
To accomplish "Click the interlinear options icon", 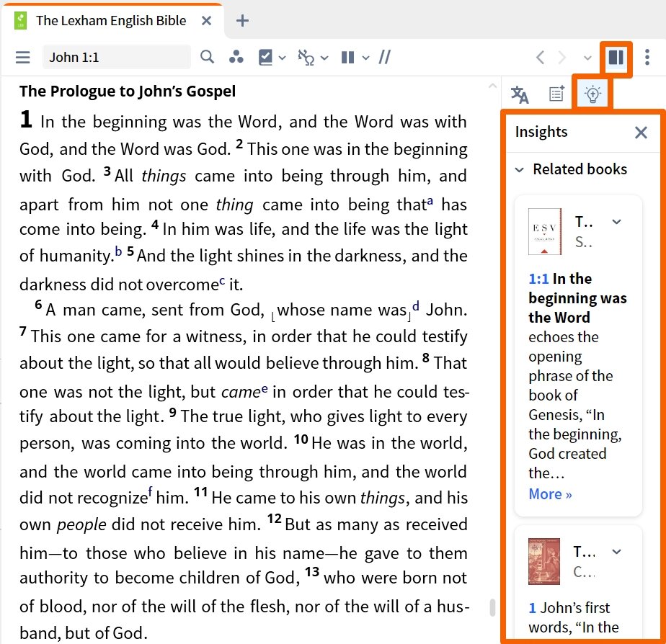I will pyautogui.click(x=306, y=58).
